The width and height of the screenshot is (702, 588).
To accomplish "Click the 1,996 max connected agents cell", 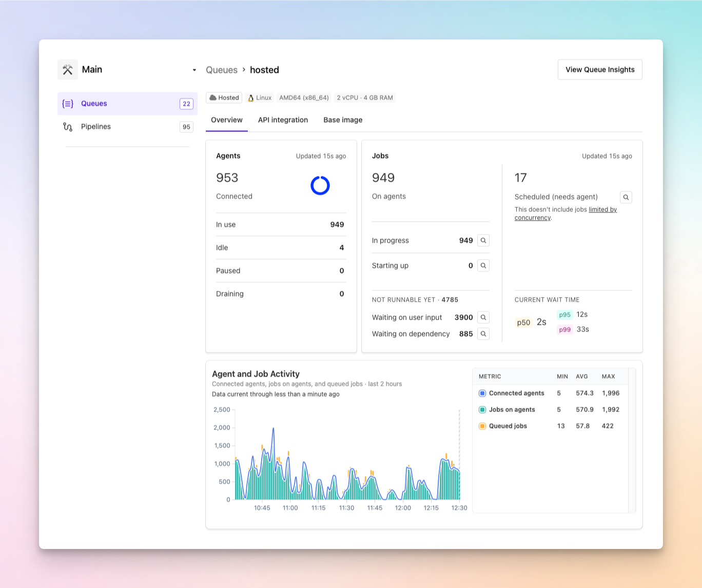I will click(x=611, y=393).
